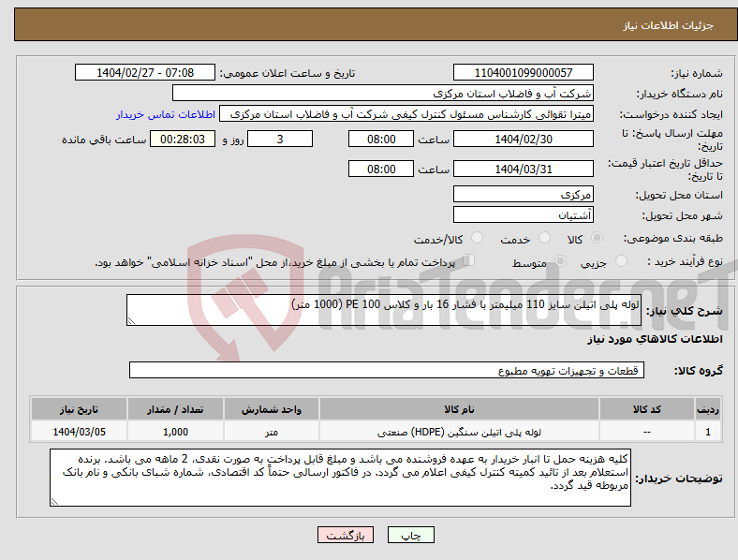This screenshot has height=560, width=738.
Task: Click the product name cell لوله پلی اتیلن سنگین
Action: [x=459, y=432]
